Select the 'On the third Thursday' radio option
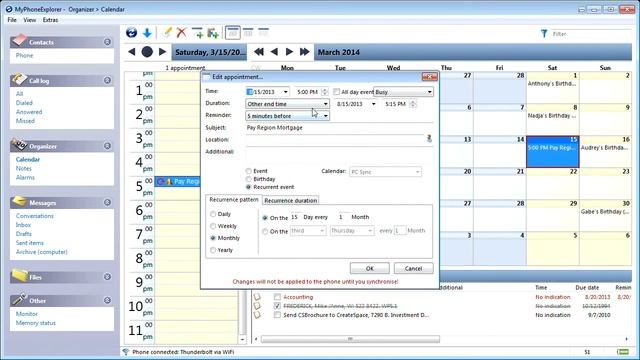This screenshot has width=640, height=360. pos(265,231)
